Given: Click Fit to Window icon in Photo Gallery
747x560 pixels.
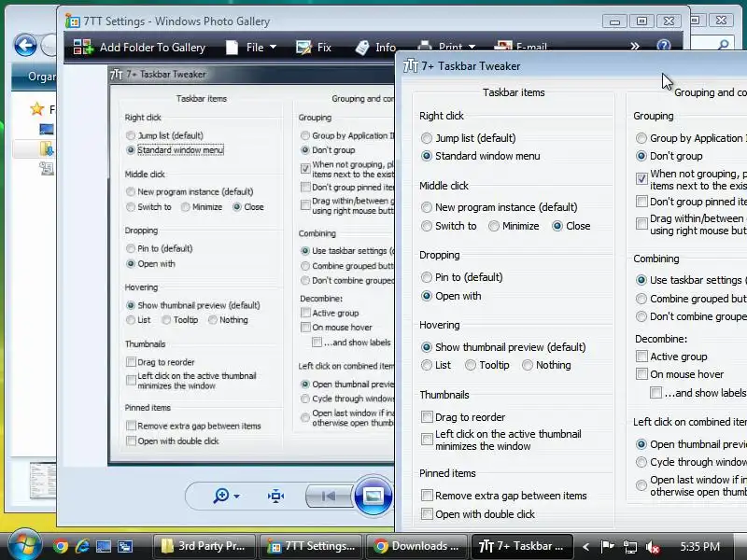Looking at the screenshot, I should click(275, 497).
